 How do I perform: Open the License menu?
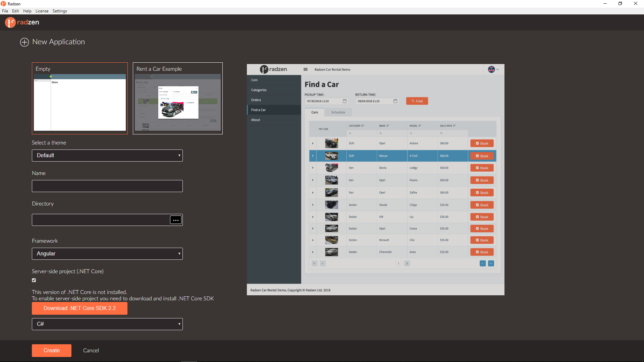(x=42, y=11)
